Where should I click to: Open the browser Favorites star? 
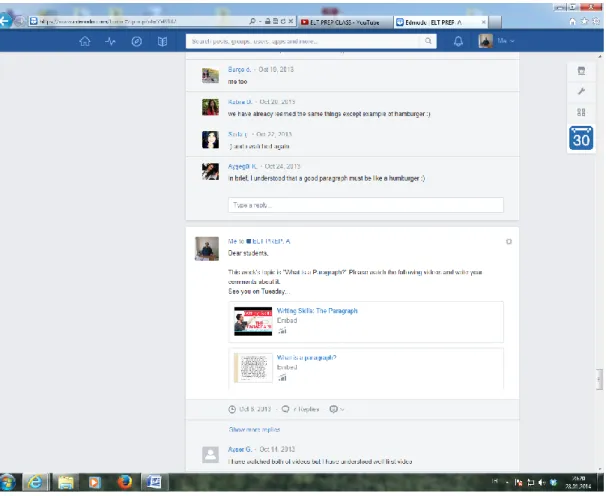point(584,21)
